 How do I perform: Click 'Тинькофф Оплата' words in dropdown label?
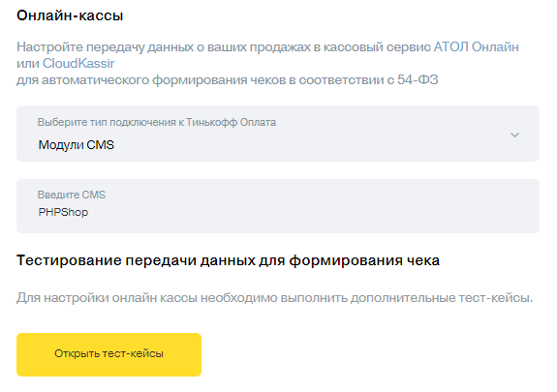231,122
